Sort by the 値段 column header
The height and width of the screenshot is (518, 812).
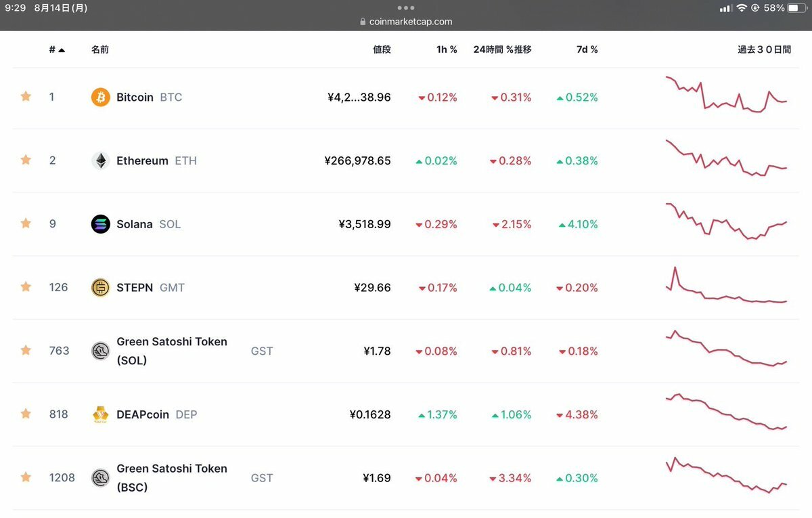point(382,49)
